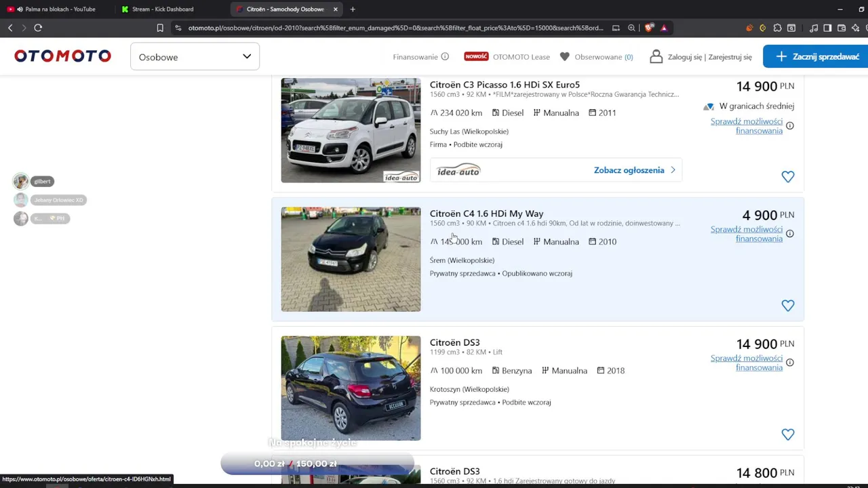Click the black Citroën C4 photo thumbnail
The image size is (868, 488).
tap(351, 259)
